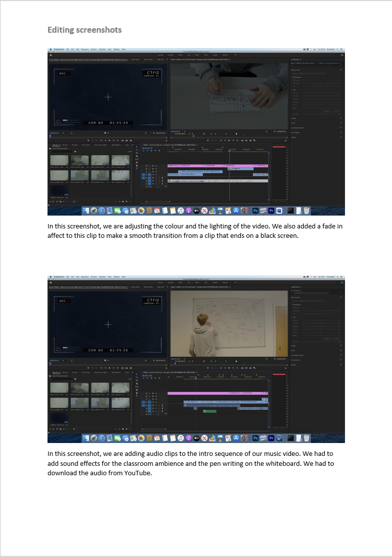Screen dimensions: 392x557
Task: Select the blue Selection tool in first screenshot
Action: click(x=137, y=147)
